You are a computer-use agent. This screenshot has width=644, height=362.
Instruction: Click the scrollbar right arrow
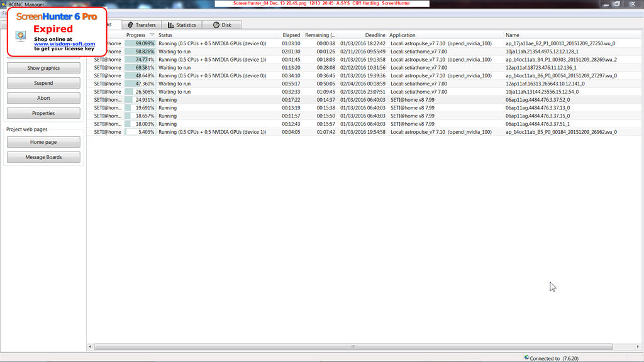click(638, 347)
